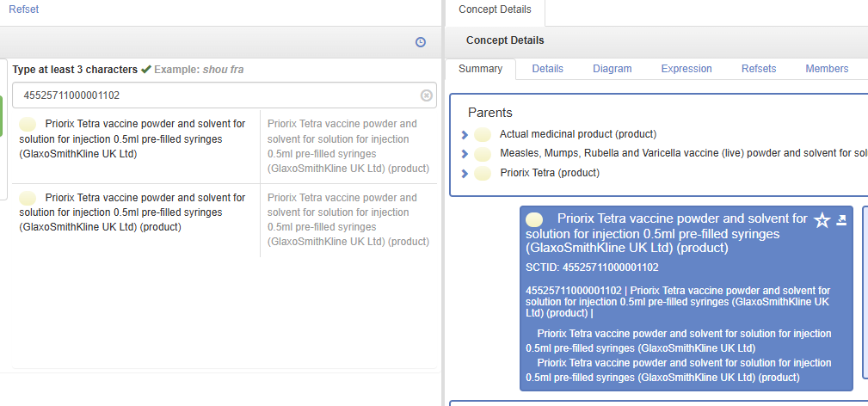The width and height of the screenshot is (868, 406).
Task: Expand the Priorix Tetra (product) parent
Action: click(x=465, y=173)
